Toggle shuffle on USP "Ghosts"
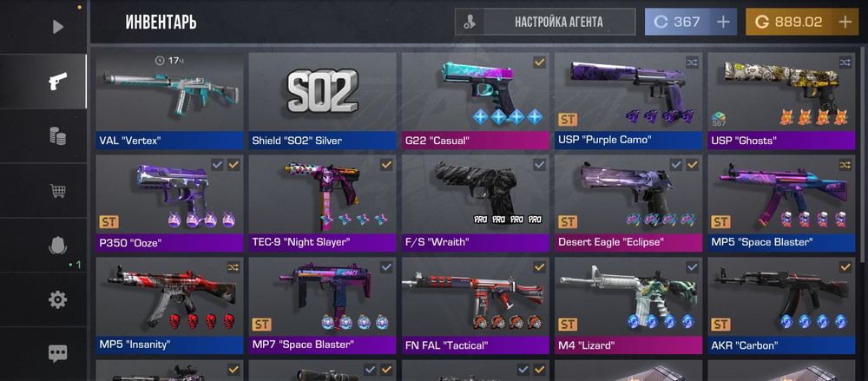The image size is (868, 381). tap(845, 62)
